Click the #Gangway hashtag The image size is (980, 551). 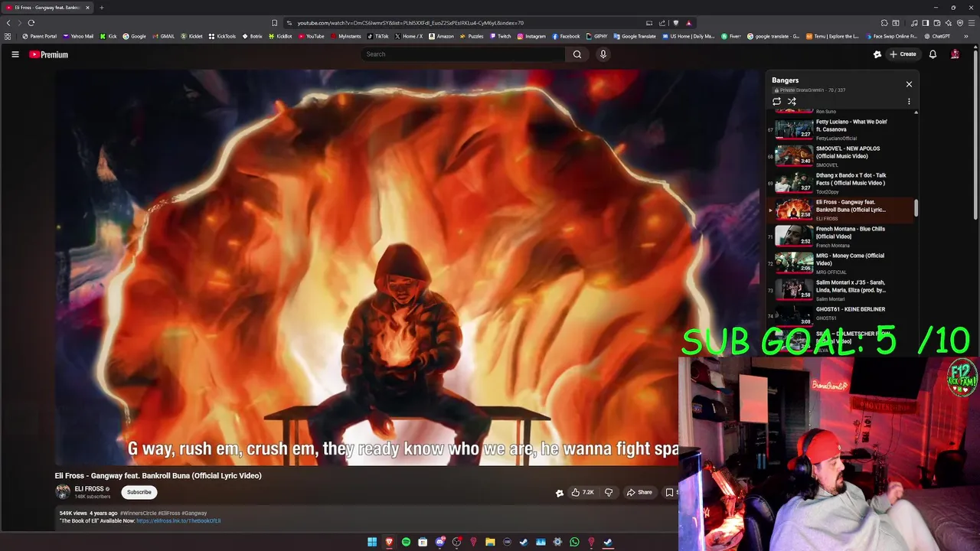click(x=194, y=514)
